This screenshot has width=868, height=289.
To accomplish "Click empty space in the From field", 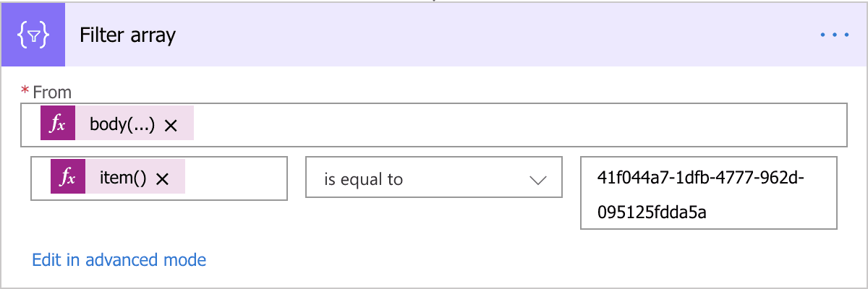I will pos(506,125).
